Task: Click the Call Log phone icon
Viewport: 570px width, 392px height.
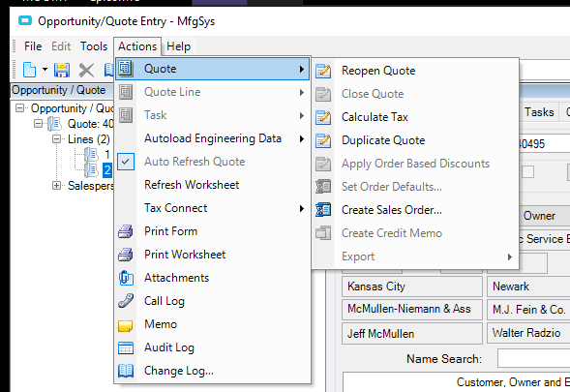Action: (126, 301)
